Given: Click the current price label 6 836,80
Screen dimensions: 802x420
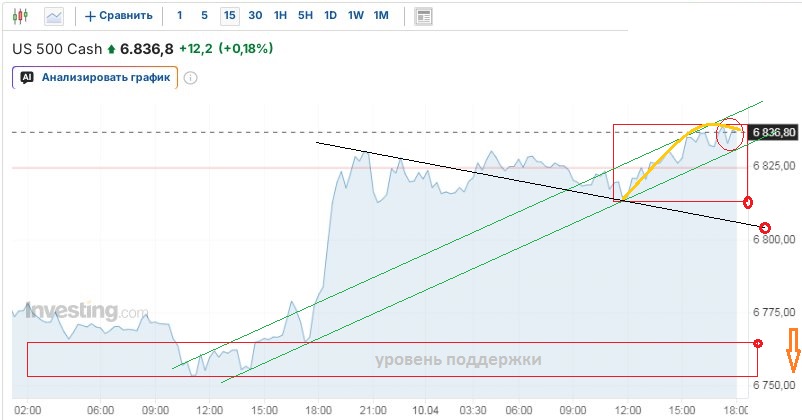Looking at the screenshot, I should tap(774, 132).
